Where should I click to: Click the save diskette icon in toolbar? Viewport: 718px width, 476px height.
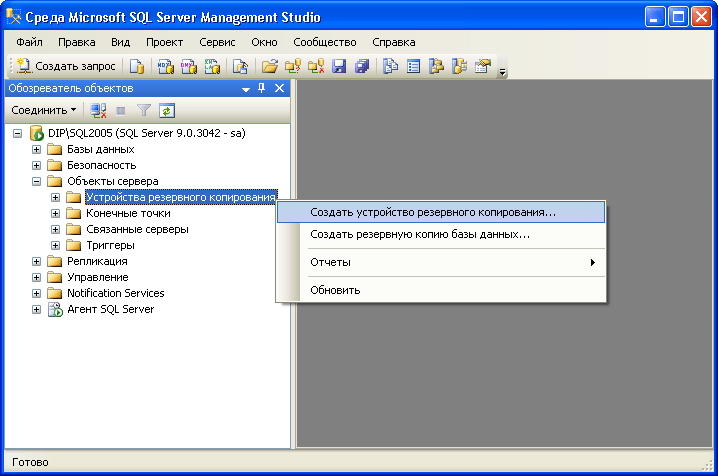[339, 66]
